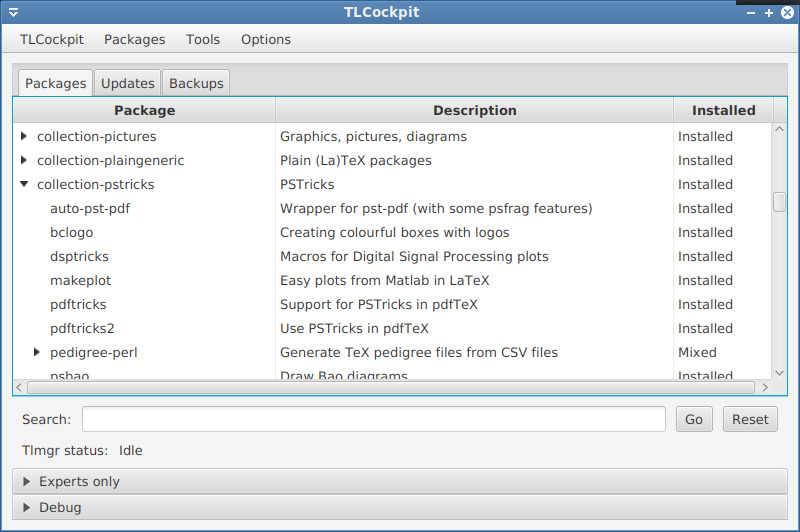Collapse the collection-pstricks tree row
This screenshot has height=532, width=800.
click(24, 184)
